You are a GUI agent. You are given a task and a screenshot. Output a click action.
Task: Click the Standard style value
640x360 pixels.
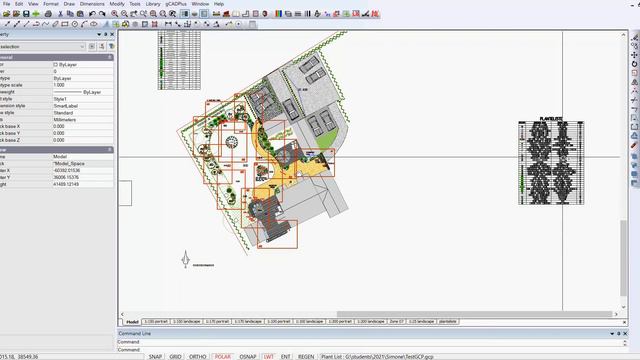(63, 113)
